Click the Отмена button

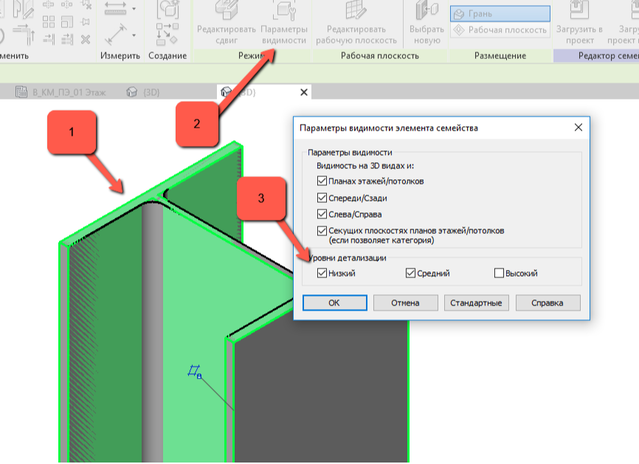tap(405, 303)
